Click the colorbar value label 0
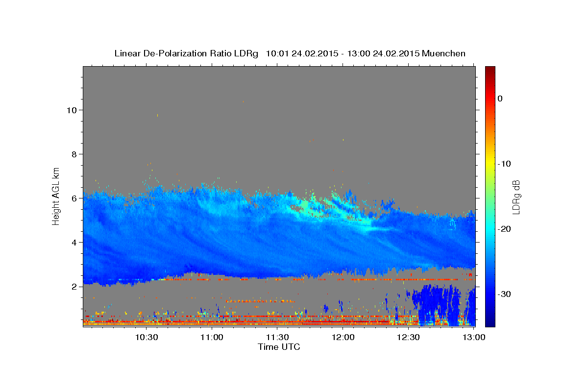 pyautogui.click(x=500, y=98)
